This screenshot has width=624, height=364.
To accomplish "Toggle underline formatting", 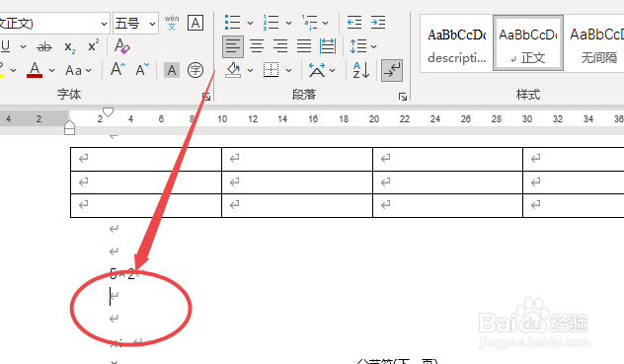I will (6, 46).
